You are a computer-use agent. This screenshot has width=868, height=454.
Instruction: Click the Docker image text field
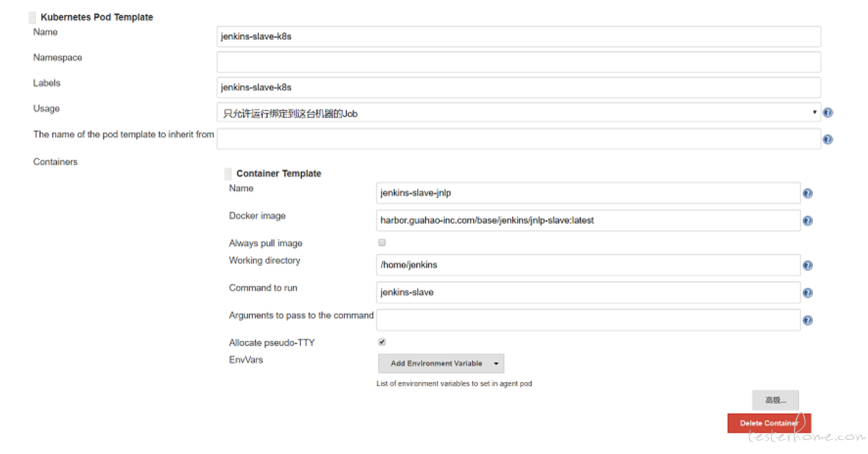(588, 220)
